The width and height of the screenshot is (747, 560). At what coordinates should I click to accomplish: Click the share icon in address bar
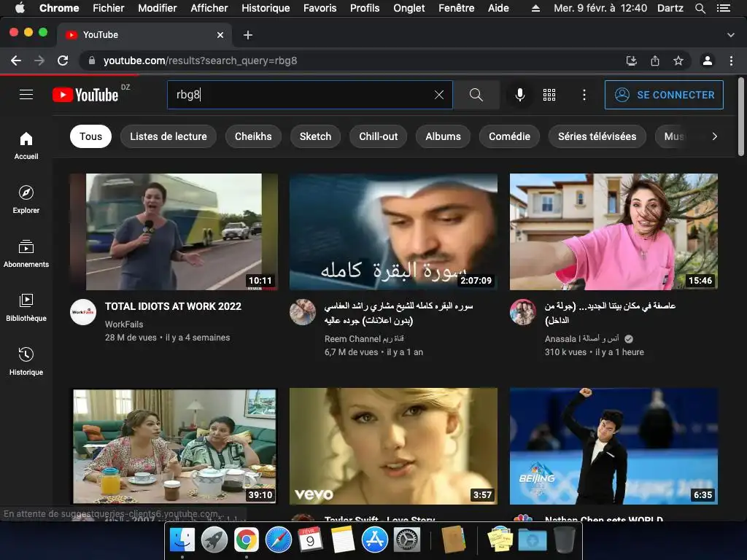point(655,61)
